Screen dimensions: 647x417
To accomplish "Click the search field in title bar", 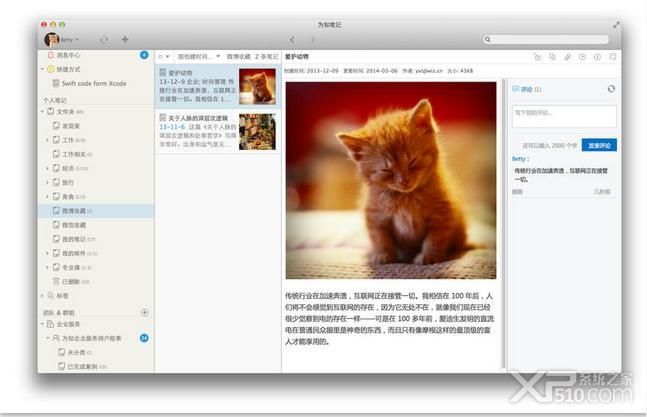I will 546,39.
